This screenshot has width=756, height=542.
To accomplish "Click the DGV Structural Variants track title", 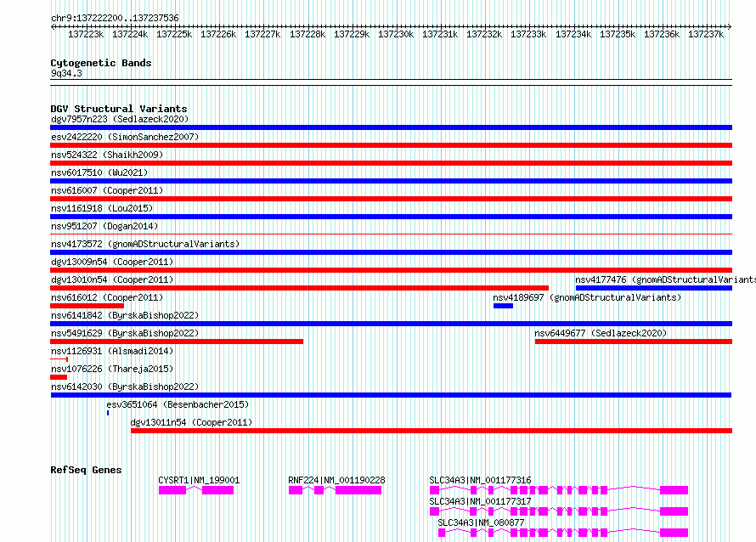I will click(119, 109).
